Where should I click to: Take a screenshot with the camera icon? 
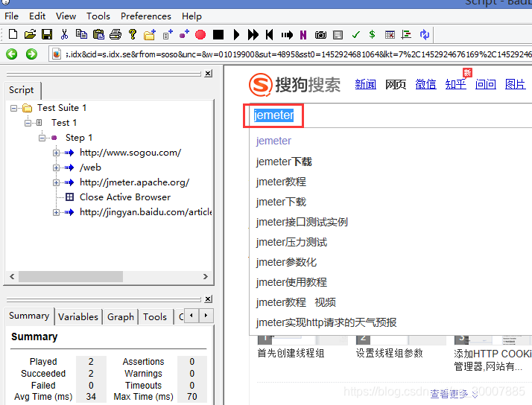pyautogui.click(x=320, y=34)
